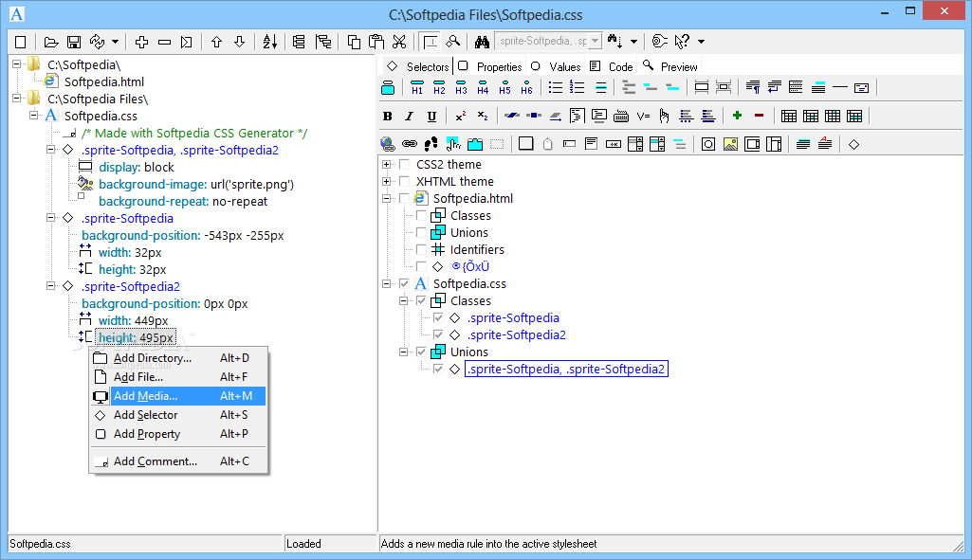The image size is (972, 560).
Task: Select the H6 heading tag icon
Action: (526, 87)
